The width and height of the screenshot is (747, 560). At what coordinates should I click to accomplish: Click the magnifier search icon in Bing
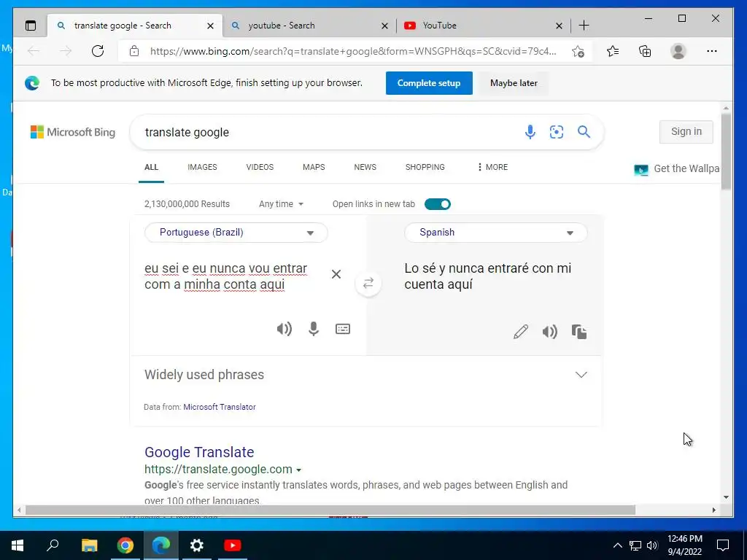tap(584, 132)
